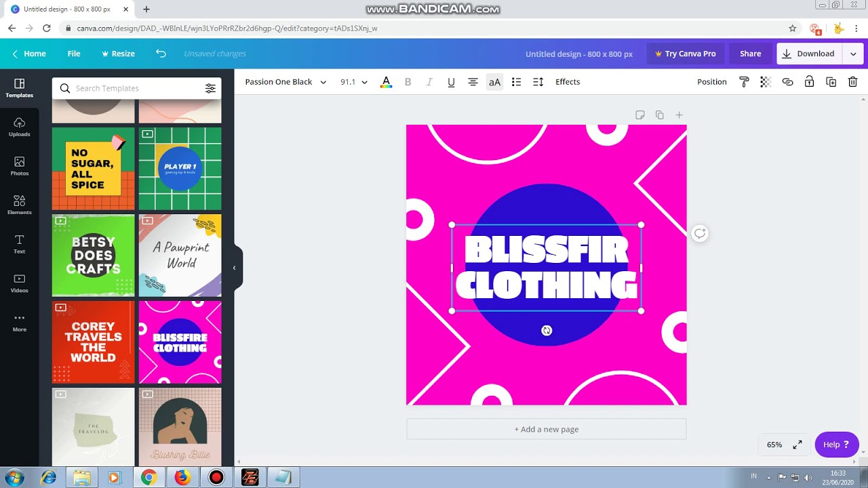Screen dimensions: 868x488
Task: Click the rotate handle below text box
Action: coord(547,331)
